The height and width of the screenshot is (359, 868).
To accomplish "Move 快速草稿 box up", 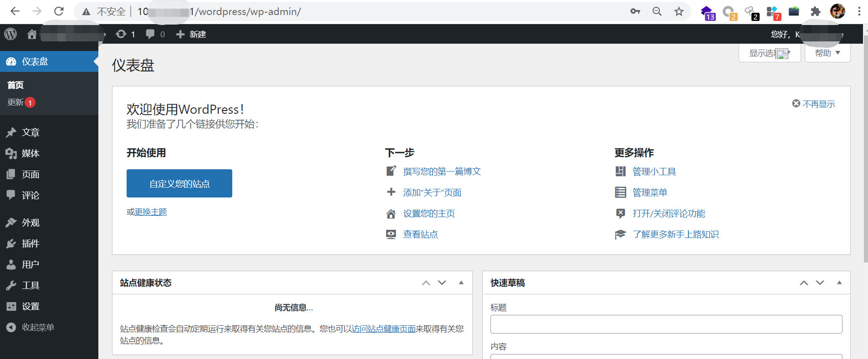I will (x=804, y=283).
